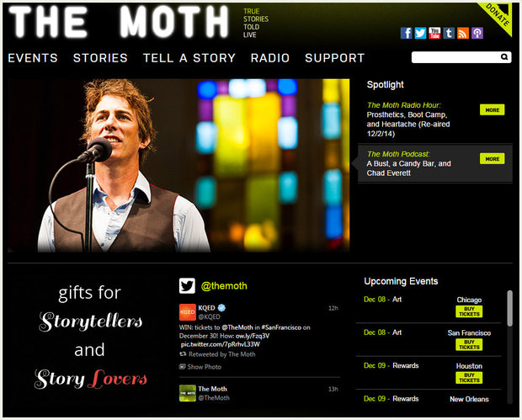The height and width of the screenshot is (420, 522).
Task: Click the Upcoming Events scrollbar
Action: [509, 308]
